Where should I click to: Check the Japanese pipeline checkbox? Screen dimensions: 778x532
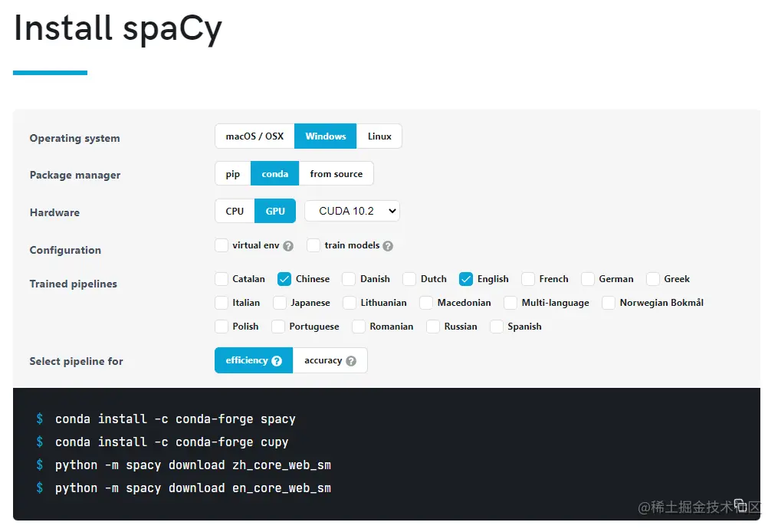280,303
